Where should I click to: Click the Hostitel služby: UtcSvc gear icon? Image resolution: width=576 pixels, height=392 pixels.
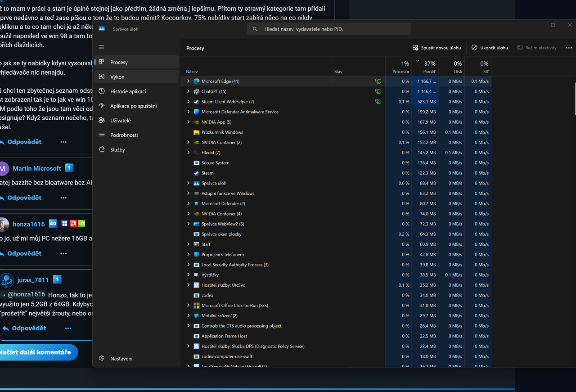click(196, 285)
